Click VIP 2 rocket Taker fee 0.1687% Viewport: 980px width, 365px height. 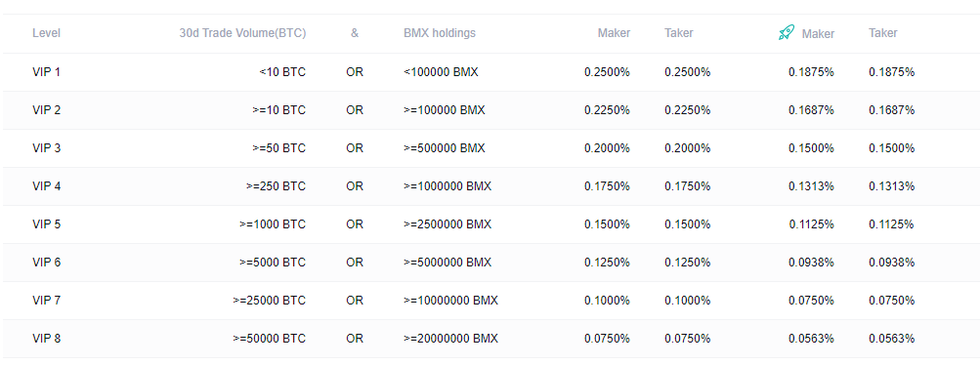tap(892, 110)
